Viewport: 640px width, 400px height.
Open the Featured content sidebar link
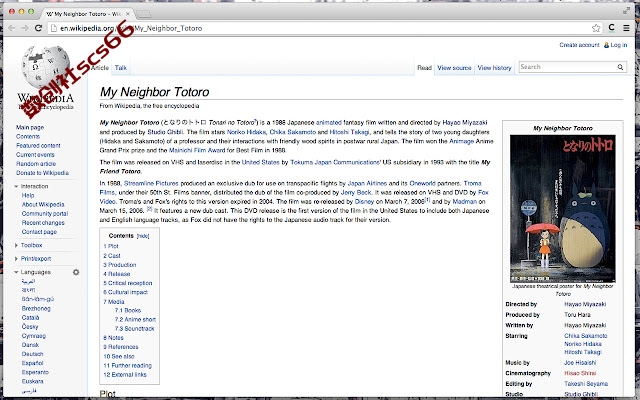(38, 145)
